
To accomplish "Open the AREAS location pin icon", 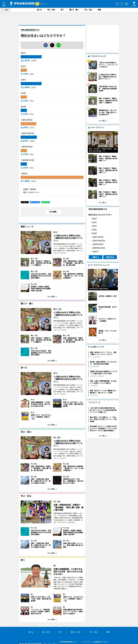I will 134,4.
